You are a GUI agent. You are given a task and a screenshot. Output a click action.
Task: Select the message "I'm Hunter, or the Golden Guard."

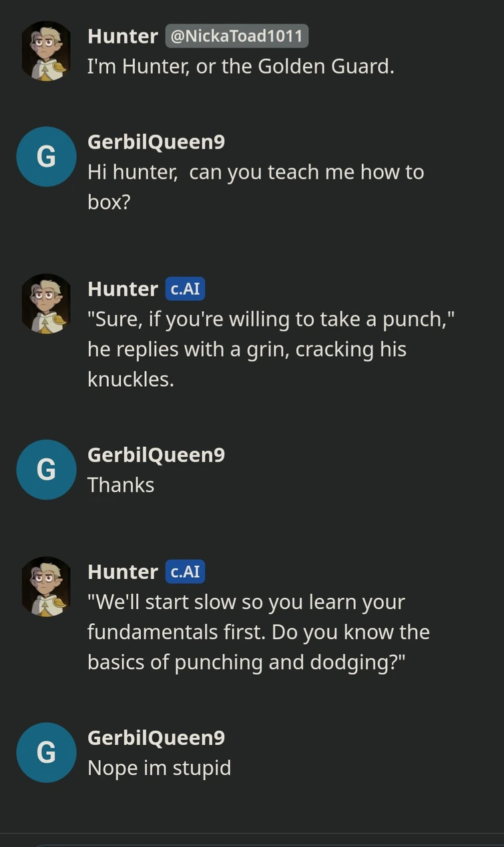click(x=240, y=67)
